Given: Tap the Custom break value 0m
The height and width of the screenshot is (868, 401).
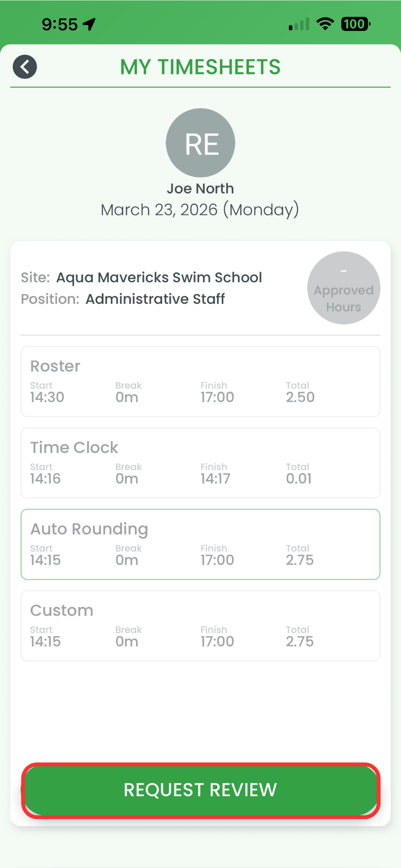Looking at the screenshot, I should pos(127,641).
